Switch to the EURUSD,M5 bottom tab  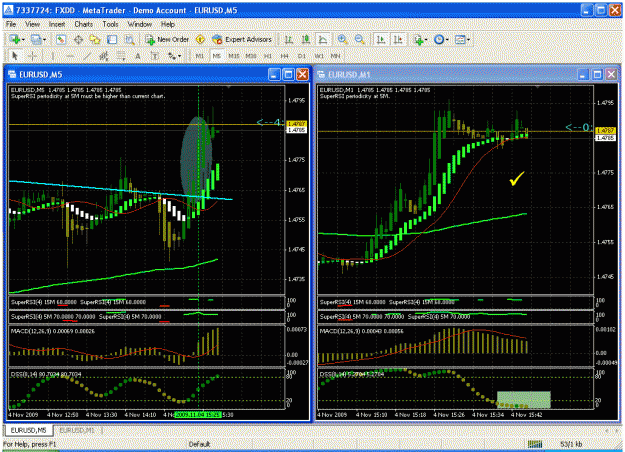coord(28,430)
